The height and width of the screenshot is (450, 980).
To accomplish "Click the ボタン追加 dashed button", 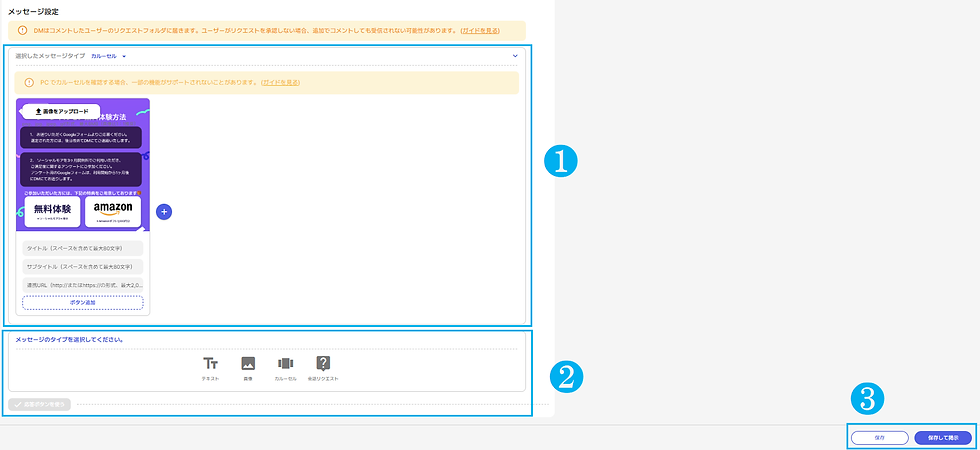I will coord(82,302).
